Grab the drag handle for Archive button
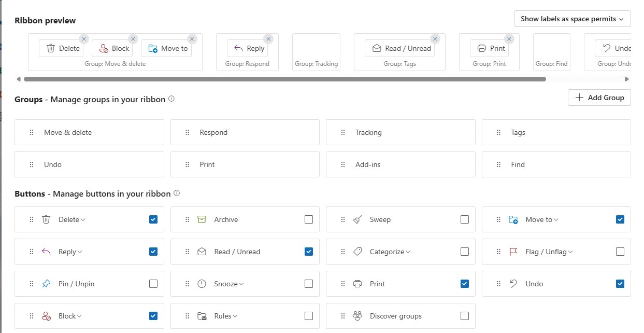The width and height of the screenshot is (644, 333). [187, 219]
